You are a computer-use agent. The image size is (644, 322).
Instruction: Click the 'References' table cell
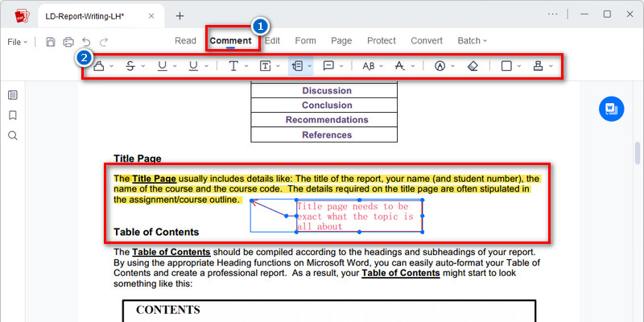click(324, 134)
